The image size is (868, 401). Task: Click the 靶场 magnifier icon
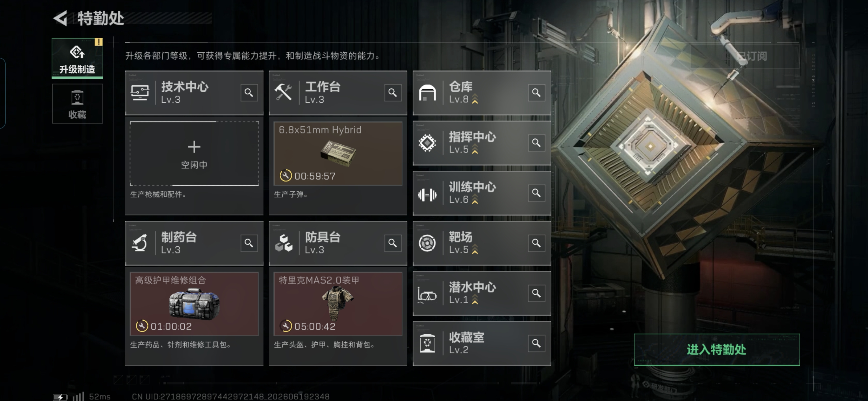[536, 243]
